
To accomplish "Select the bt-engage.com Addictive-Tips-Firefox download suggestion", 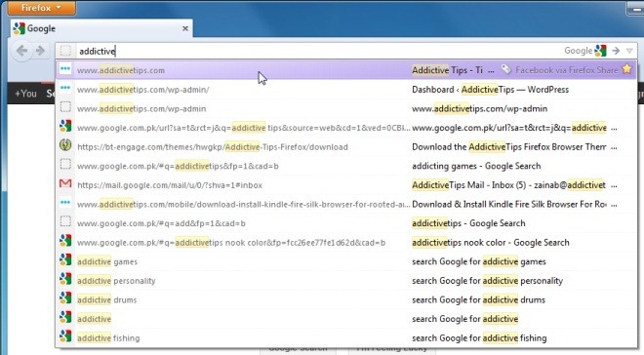I will click(x=346, y=147).
